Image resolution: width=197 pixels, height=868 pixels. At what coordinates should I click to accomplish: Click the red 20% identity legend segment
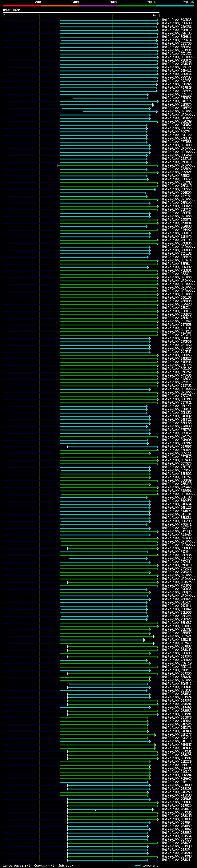22,6
